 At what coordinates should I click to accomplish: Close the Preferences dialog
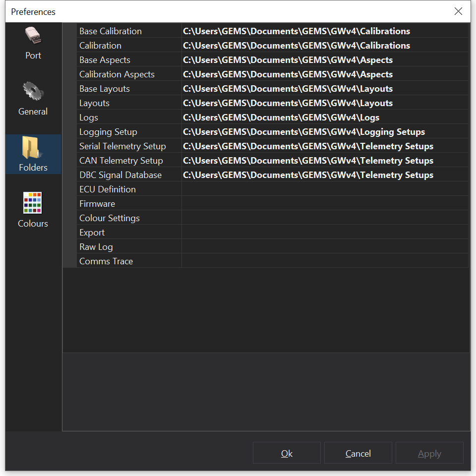(x=458, y=11)
